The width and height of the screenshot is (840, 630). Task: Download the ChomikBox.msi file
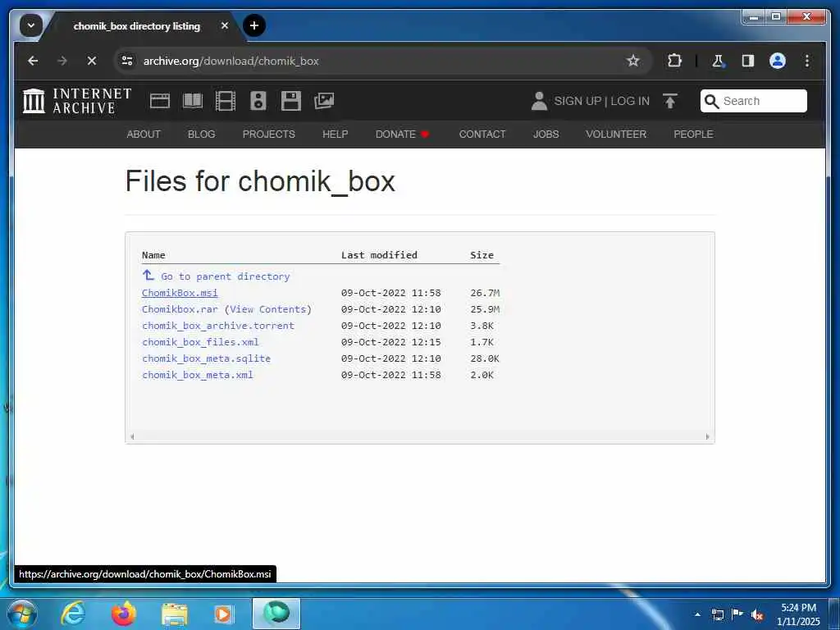tap(180, 293)
